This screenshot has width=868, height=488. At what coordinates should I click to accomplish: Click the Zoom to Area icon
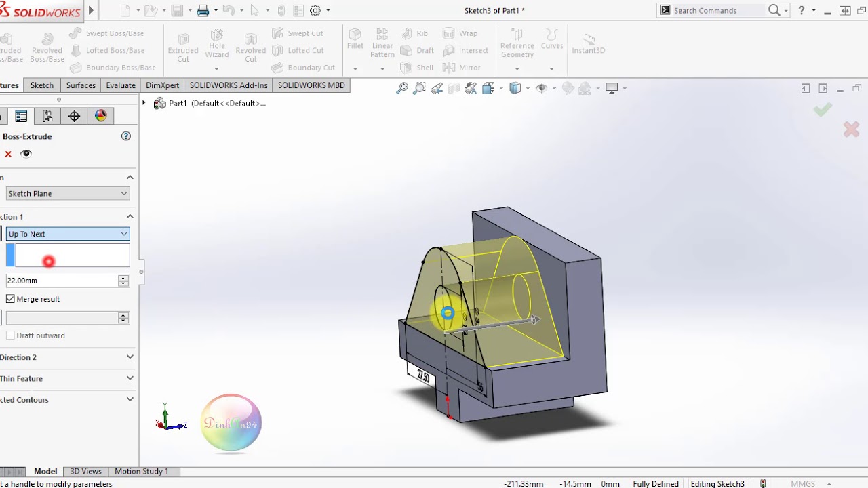[420, 88]
